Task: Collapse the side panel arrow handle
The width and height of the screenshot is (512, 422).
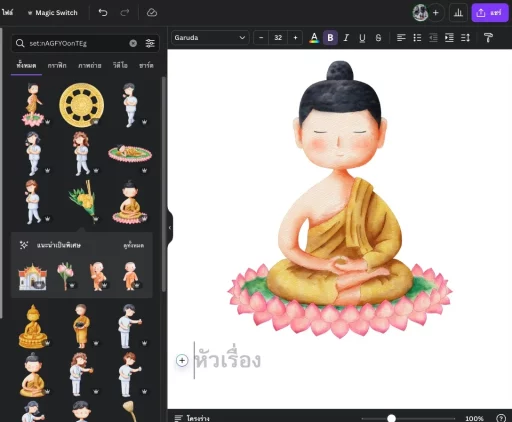Action: click(x=170, y=228)
